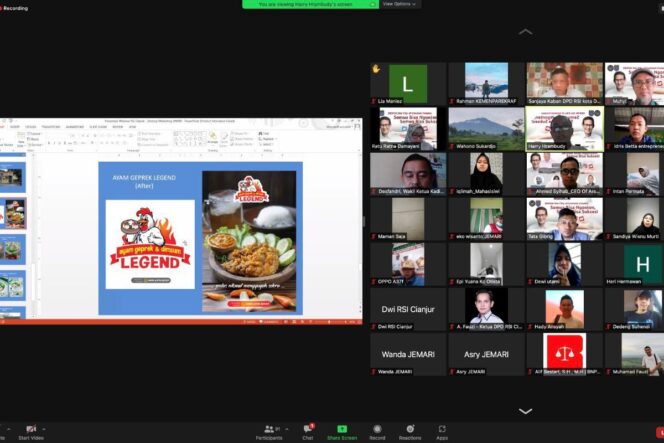Open the Reactions menu
664x443 pixels.
coord(410,431)
